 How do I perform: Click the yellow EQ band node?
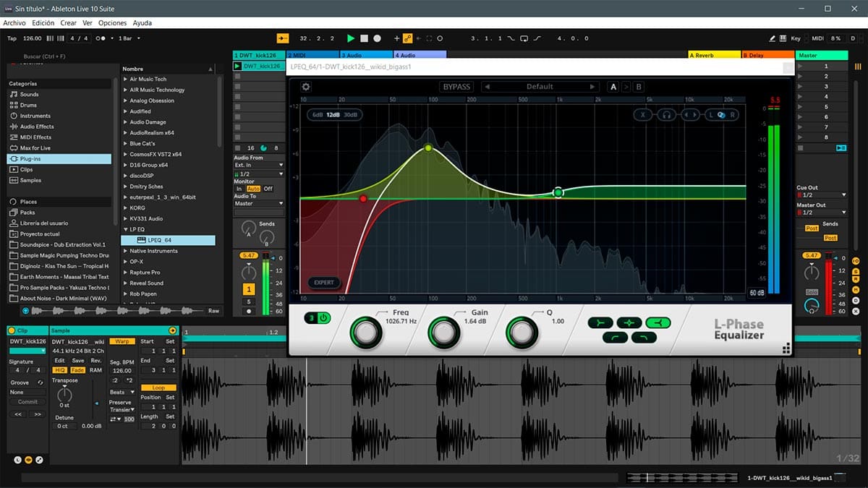(428, 148)
